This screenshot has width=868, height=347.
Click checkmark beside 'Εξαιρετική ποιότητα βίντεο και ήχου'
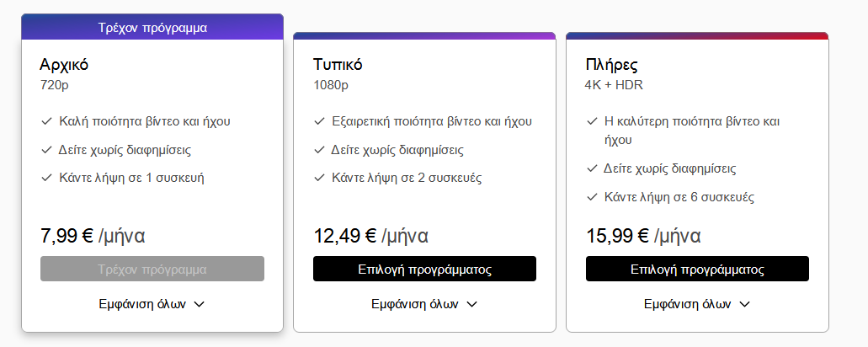[319, 121]
